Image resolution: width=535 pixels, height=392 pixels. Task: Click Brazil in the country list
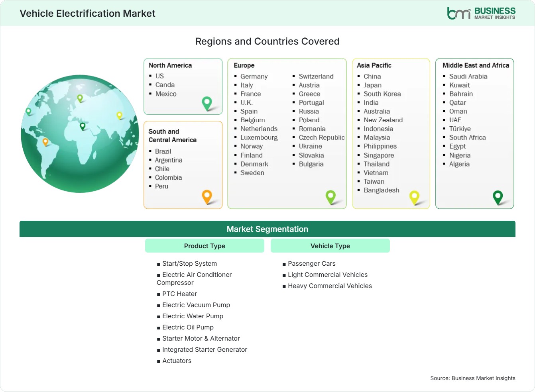click(x=163, y=151)
